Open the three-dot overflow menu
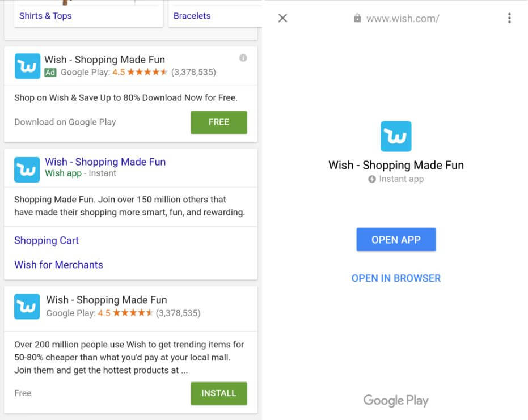The image size is (528, 420). (x=509, y=18)
